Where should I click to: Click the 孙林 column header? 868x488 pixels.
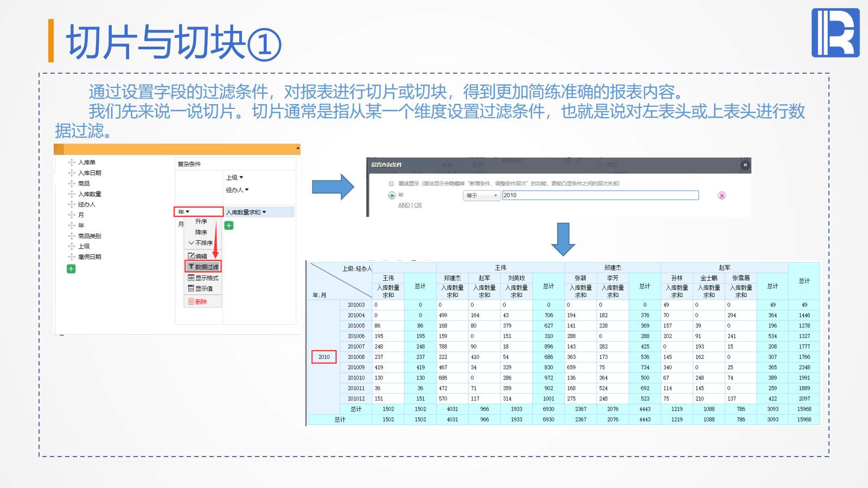(677, 278)
